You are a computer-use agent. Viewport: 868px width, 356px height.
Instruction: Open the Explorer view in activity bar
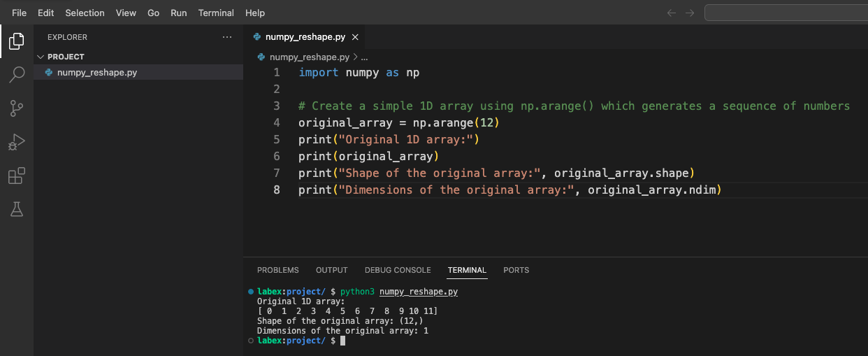click(x=16, y=41)
